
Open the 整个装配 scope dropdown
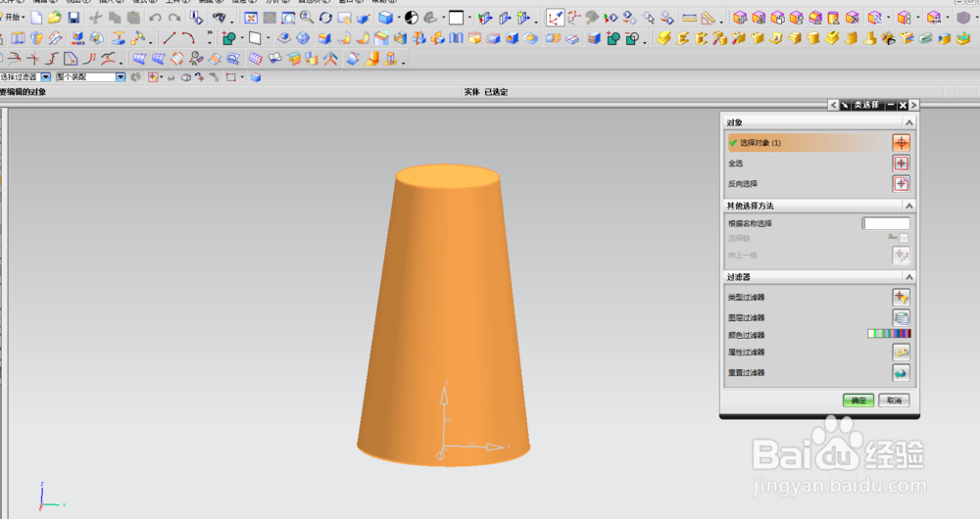click(x=121, y=76)
